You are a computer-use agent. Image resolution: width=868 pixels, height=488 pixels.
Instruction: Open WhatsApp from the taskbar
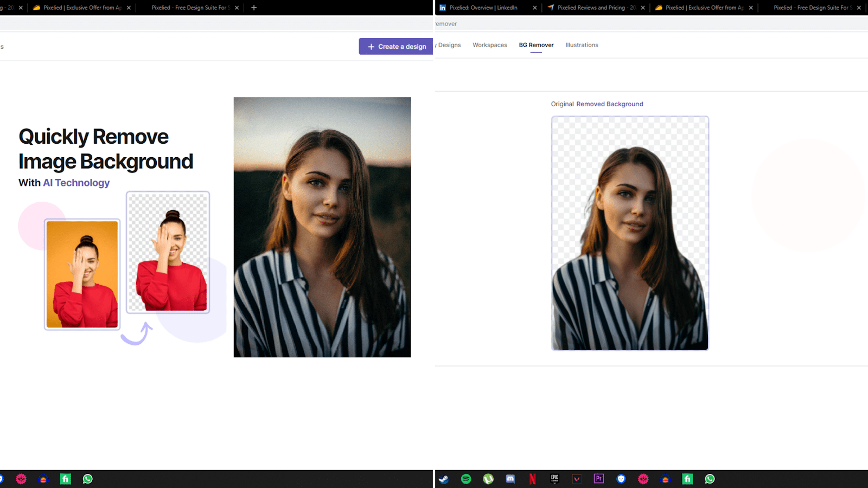click(x=710, y=479)
